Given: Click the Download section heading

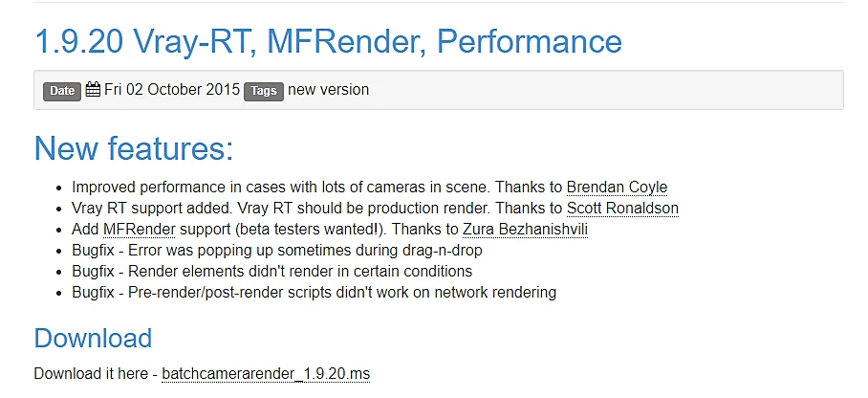Looking at the screenshot, I should [x=93, y=338].
